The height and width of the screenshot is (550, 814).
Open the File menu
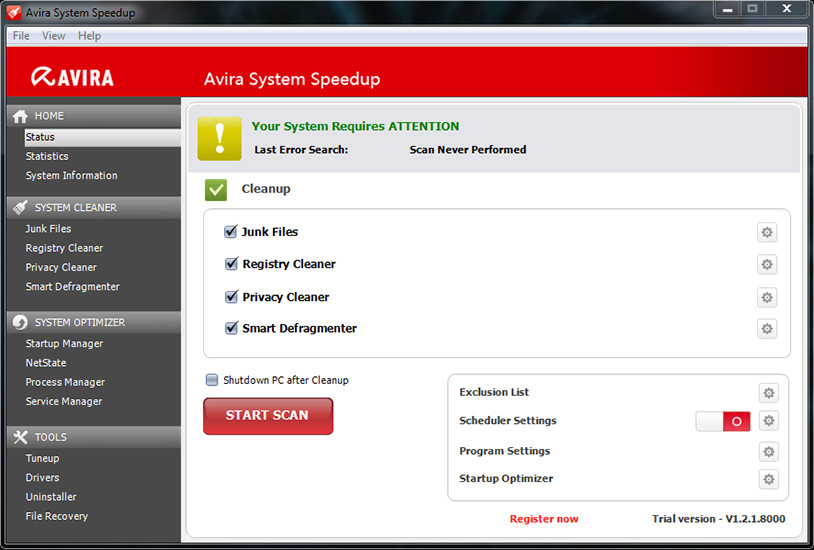(21, 36)
